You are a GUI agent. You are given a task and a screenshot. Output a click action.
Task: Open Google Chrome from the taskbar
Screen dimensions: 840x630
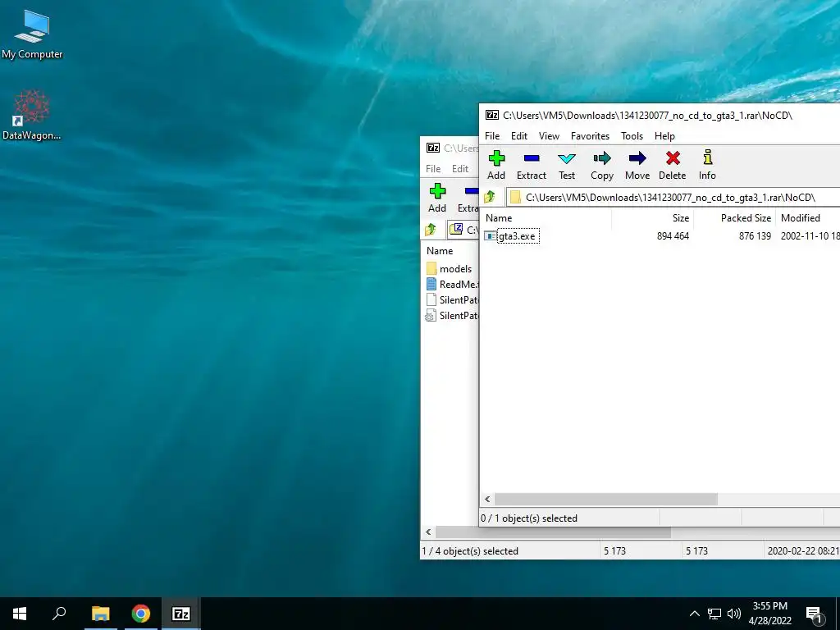tap(141, 614)
